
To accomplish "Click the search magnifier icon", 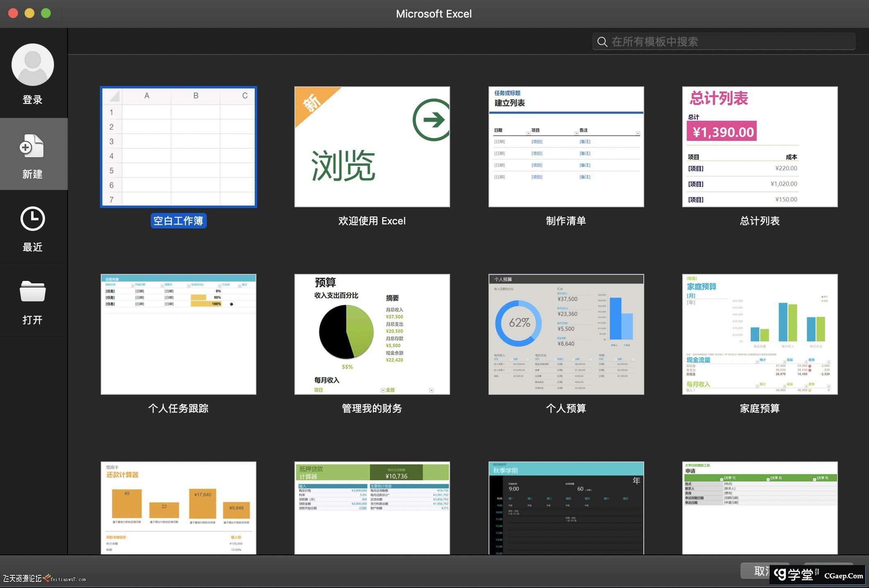I will tap(602, 42).
